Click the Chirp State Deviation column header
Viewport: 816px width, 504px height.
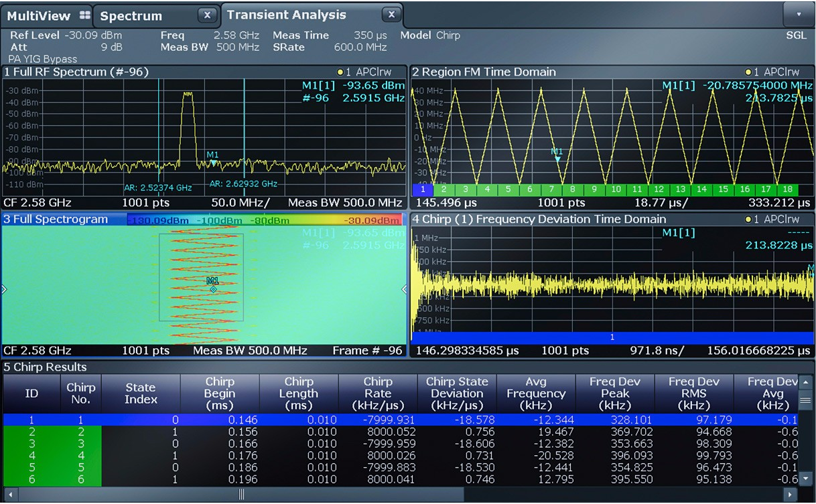457,394
